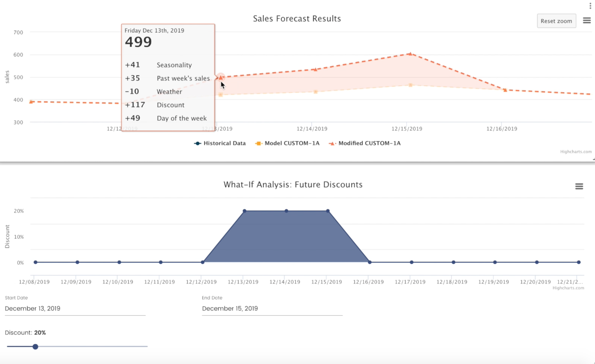The image size is (595, 364).
Task: Select the Model CUSTOM-1A square marker at 12/14/2019
Action: click(x=316, y=92)
